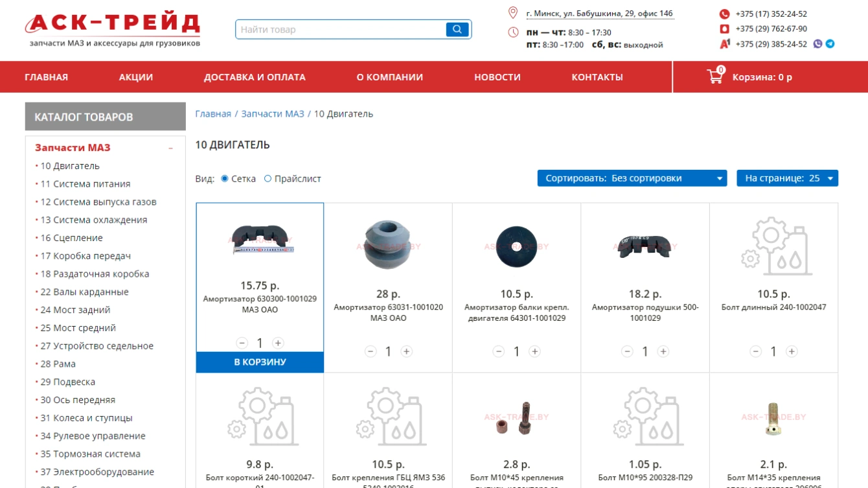Select 34 Рулевое управление category
Viewport: 868px width, 488px height.
coord(93,436)
